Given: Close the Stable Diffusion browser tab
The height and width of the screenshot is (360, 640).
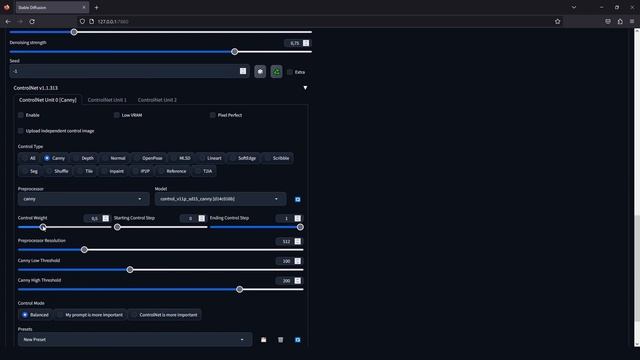Looking at the screenshot, I should [84, 7].
